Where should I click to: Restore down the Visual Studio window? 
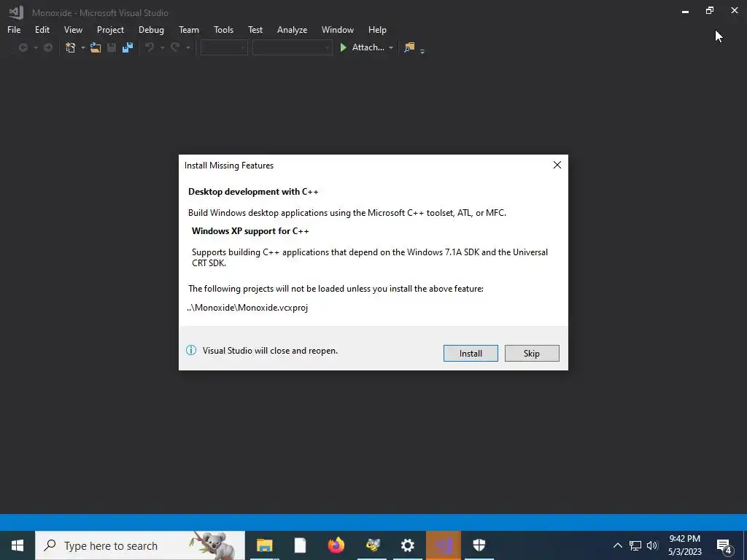tap(709, 10)
